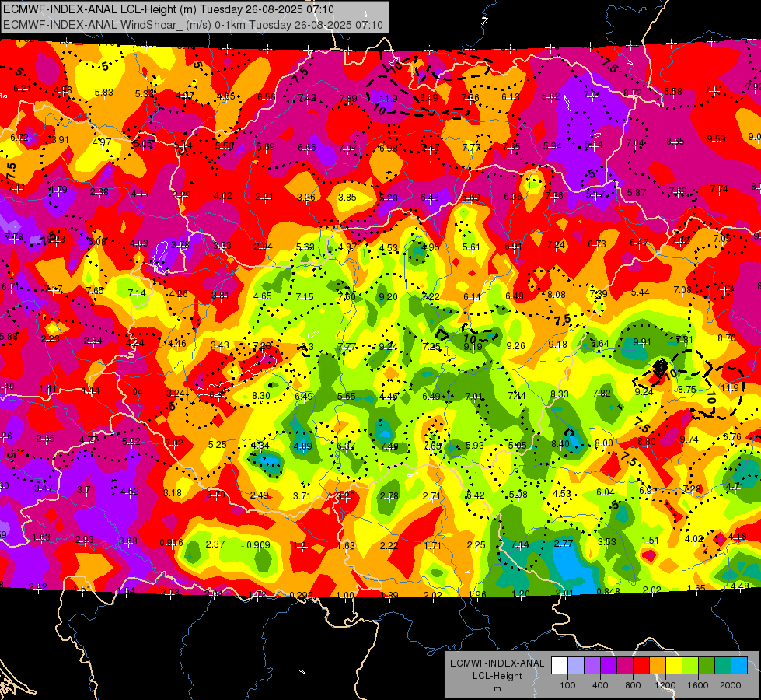
Task: Click the wind shear value 3.53
Action: click(606, 541)
